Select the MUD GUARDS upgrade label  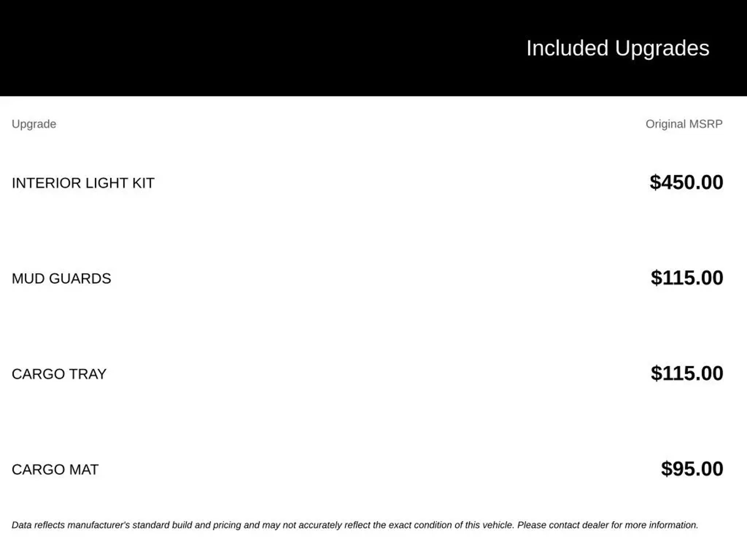(61, 279)
